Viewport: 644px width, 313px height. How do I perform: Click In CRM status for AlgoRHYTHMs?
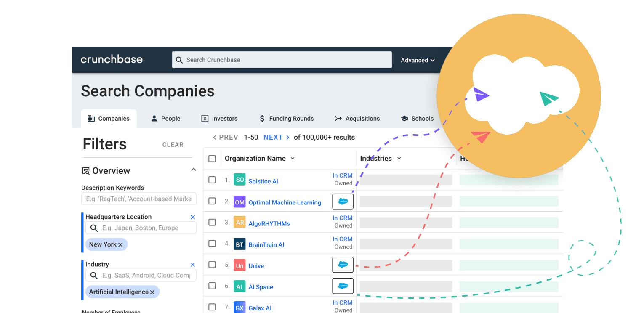(343, 218)
